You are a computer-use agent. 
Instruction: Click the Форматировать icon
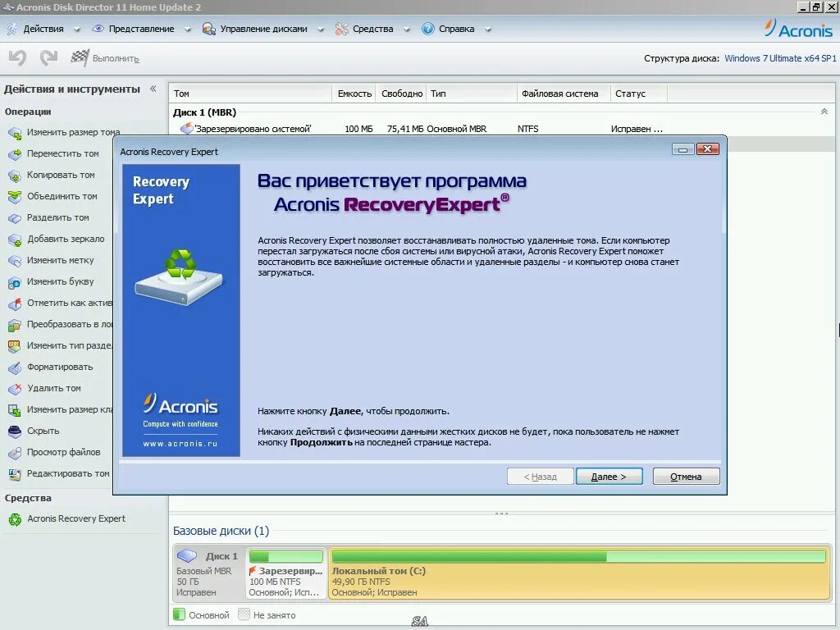pyautogui.click(x=15, y=367)
